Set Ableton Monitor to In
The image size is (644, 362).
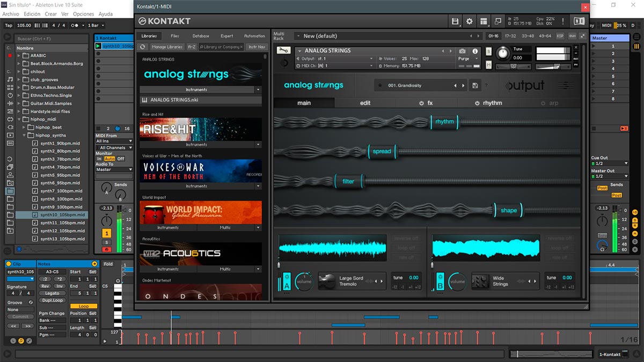pos(99,159)
